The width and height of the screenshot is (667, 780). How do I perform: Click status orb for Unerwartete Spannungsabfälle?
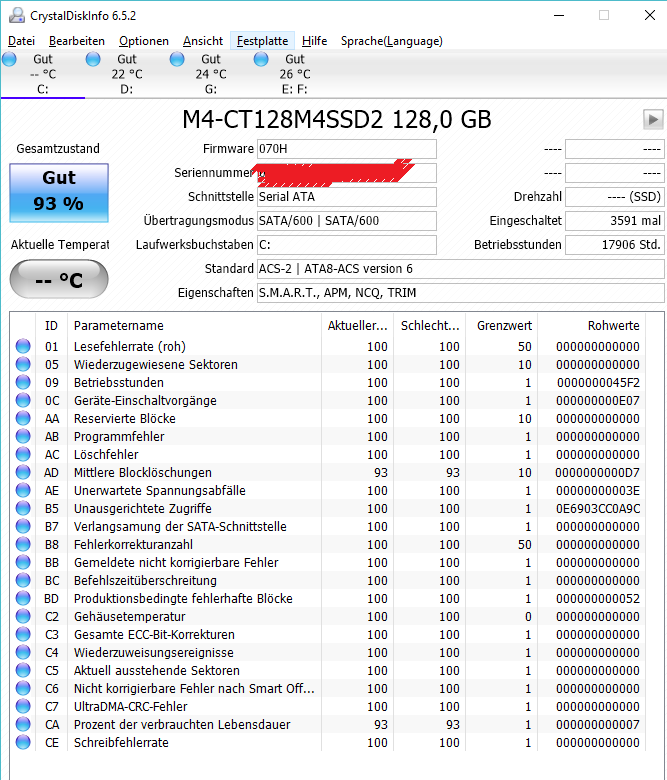pos(23,490)
